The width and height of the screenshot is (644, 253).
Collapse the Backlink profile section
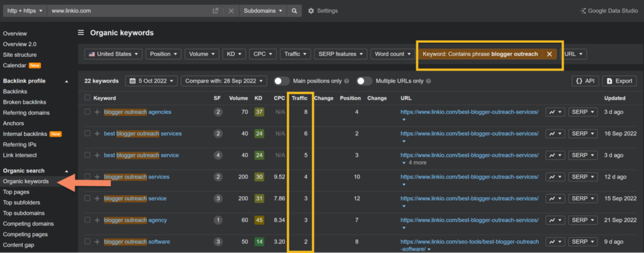(67, 81)
